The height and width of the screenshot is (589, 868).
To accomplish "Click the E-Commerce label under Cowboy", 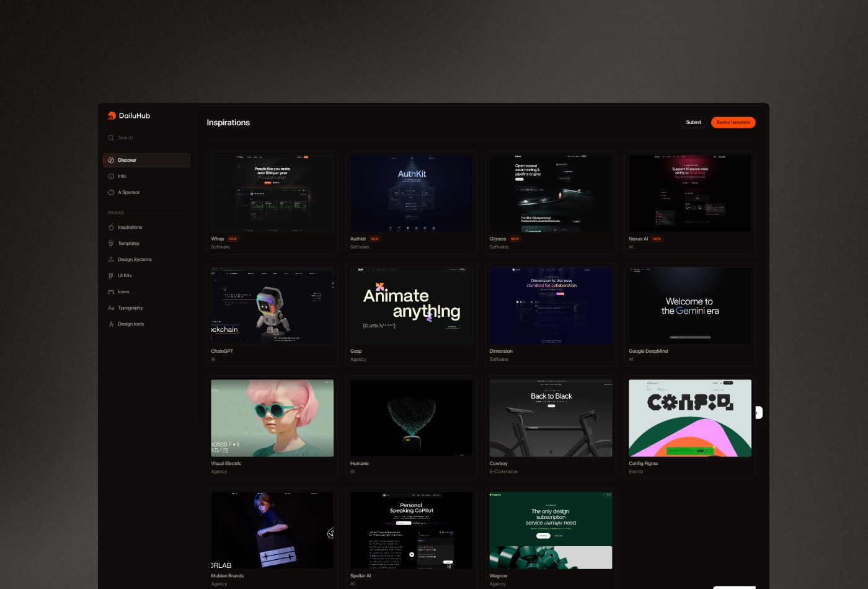I will click(x=503, y=471).
